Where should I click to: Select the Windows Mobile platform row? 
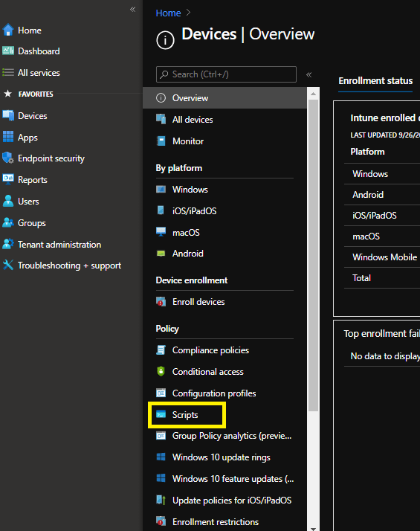click(x=382, y=257)
